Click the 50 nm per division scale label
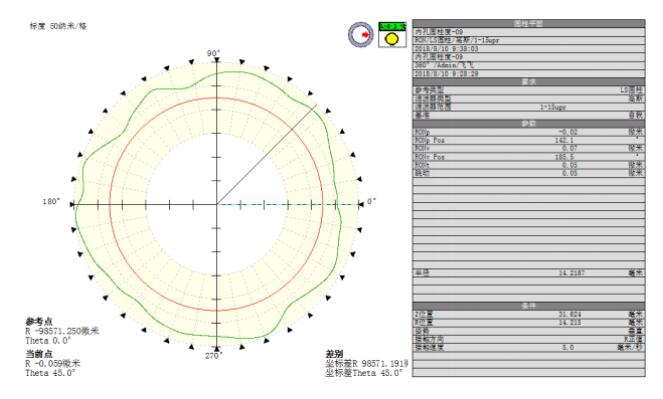663x399 pixels. (x=58, y=26)
